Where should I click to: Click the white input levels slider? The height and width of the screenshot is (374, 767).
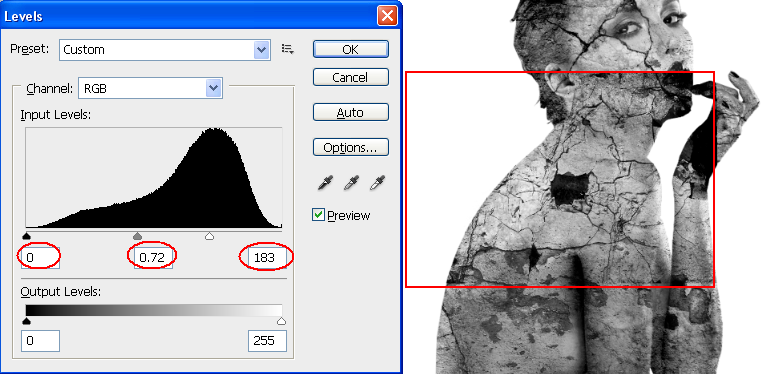209,237
